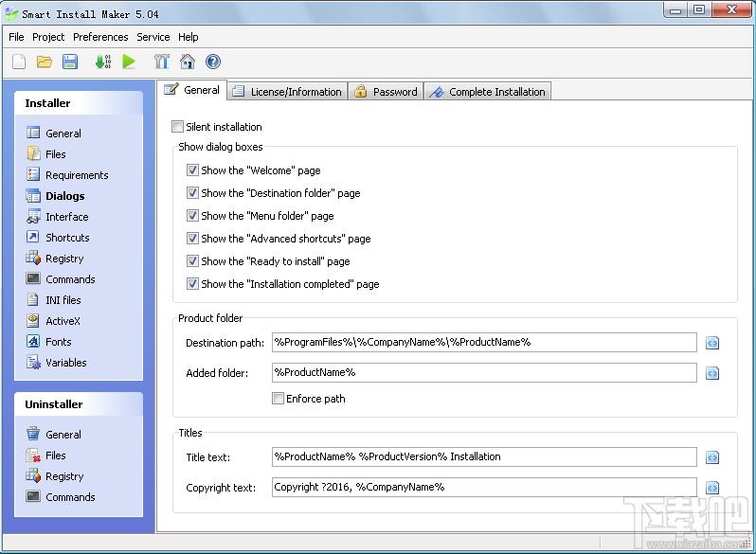Open project using the folder toolbar icon
Screen dimensions: 756x554
click(x=45, y=62)
